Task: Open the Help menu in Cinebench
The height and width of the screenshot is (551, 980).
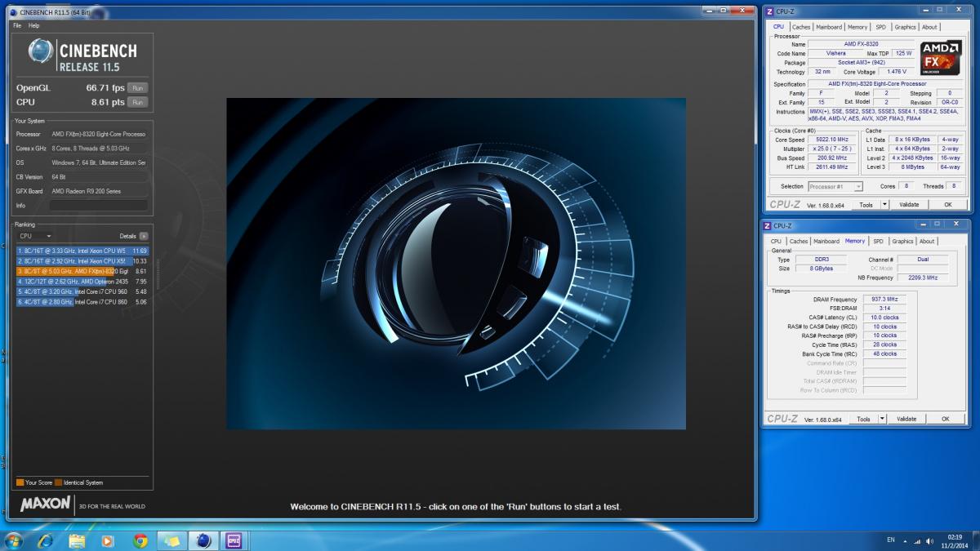Action: tap(34, 25)
